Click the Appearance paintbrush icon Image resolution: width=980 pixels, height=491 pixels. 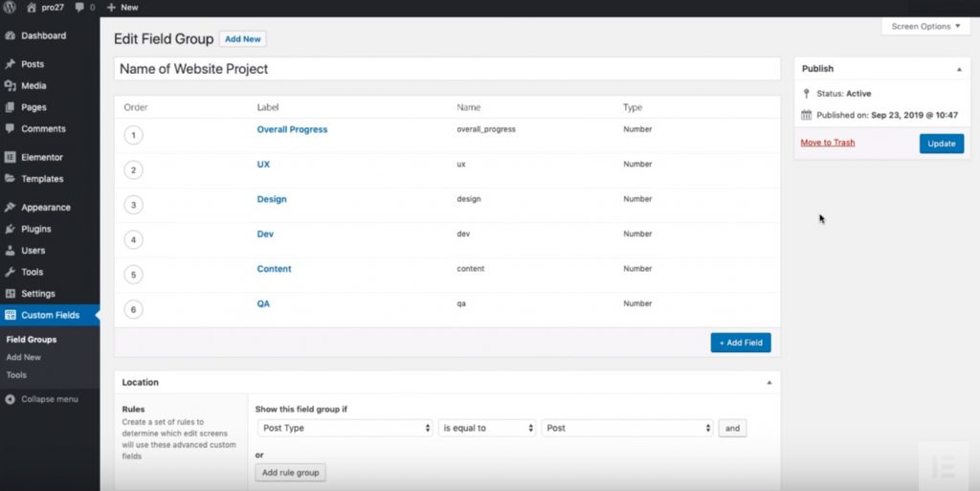(11, 208)
